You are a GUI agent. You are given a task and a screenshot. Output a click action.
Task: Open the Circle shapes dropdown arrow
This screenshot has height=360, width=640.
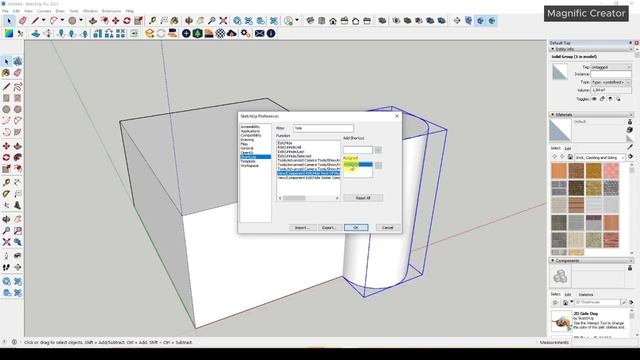[81, 20]
